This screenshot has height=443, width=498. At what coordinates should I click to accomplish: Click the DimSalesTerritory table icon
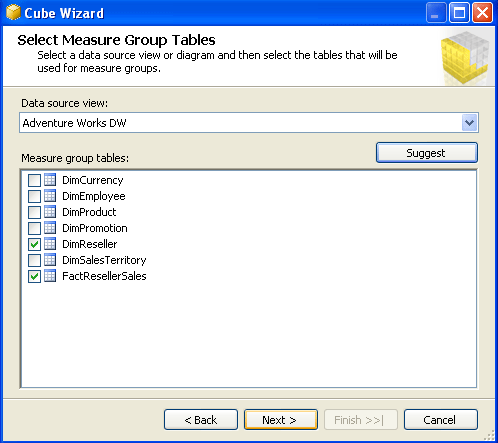(x=50, y=260)
